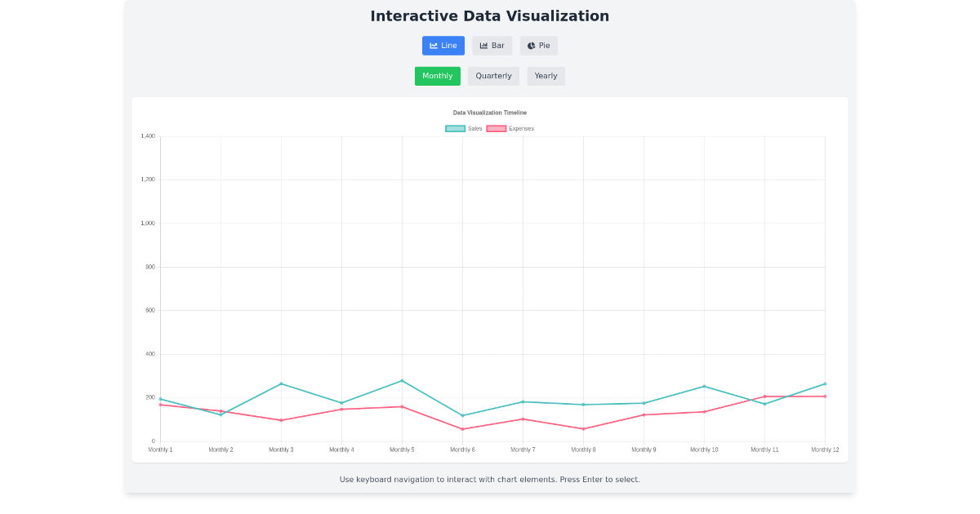Select the Yearly time period
The height and width of the screenshot is (514, 980).
tap(546, 76)
